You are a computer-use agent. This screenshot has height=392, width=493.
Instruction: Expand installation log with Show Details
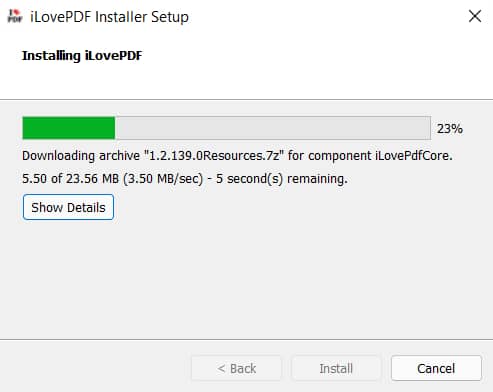[68, 207]
